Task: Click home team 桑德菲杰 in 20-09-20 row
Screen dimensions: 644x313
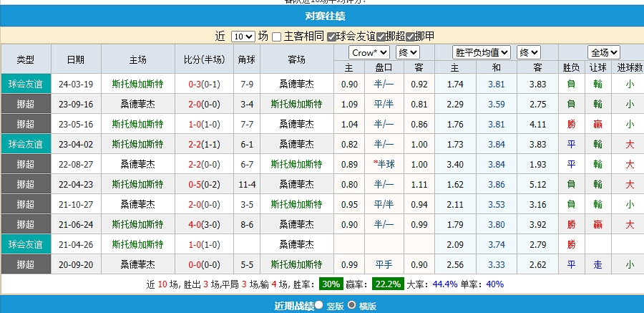Action: (137, 264)
